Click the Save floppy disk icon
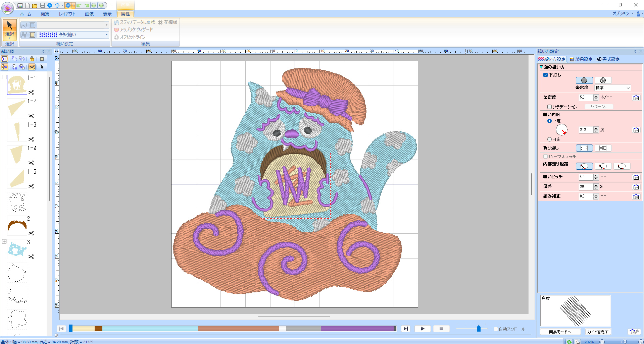The width and height of the screenshot is (644, 344). pos(42,5)
